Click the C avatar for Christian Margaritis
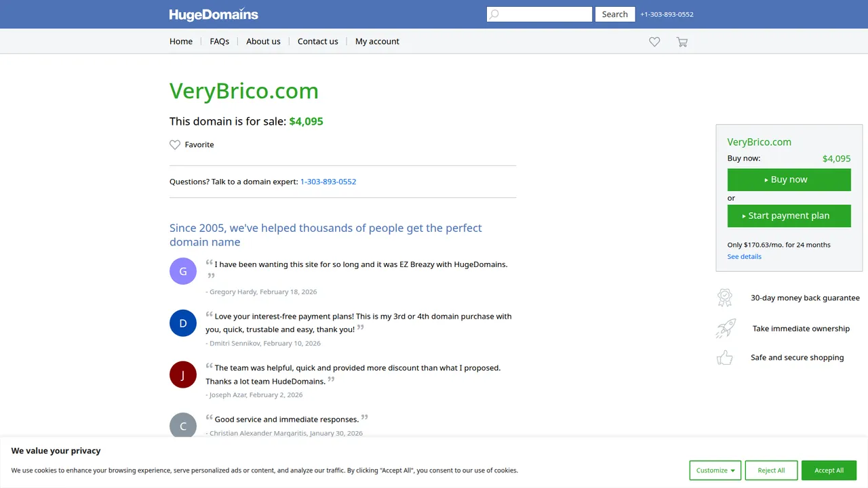 click(183, 426)
